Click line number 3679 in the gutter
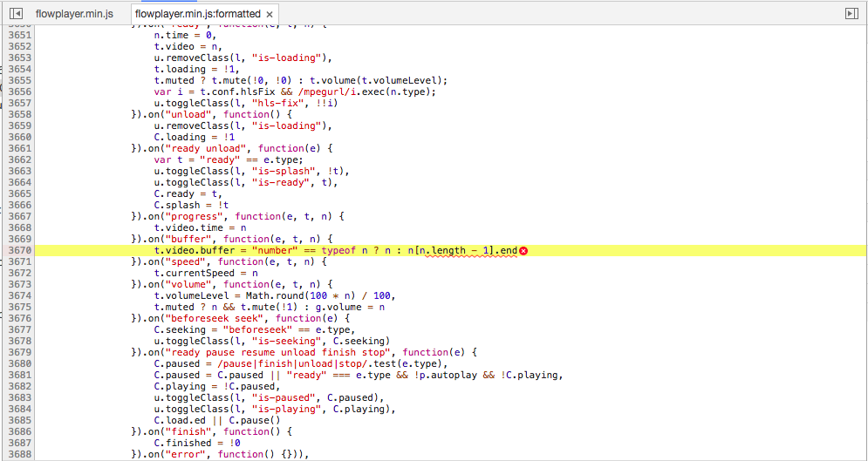Image resolution: width=868 pixels, height=461 pixels. 20,353
